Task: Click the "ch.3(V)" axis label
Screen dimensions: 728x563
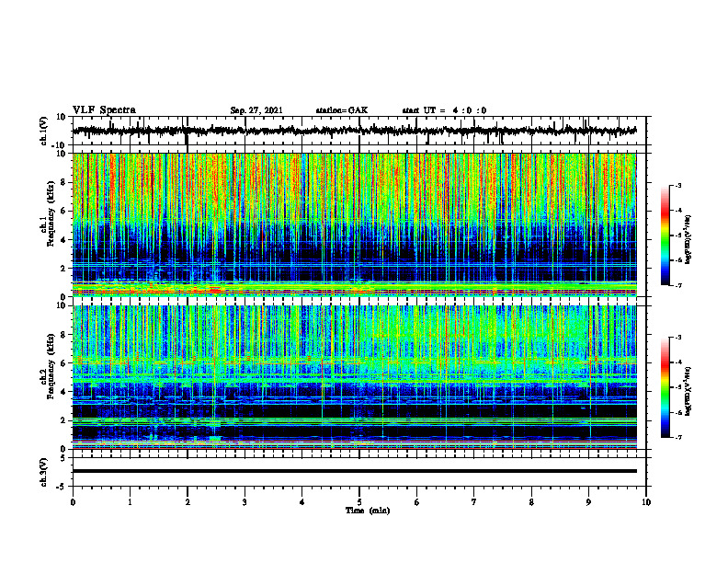Action: [44, 472]
